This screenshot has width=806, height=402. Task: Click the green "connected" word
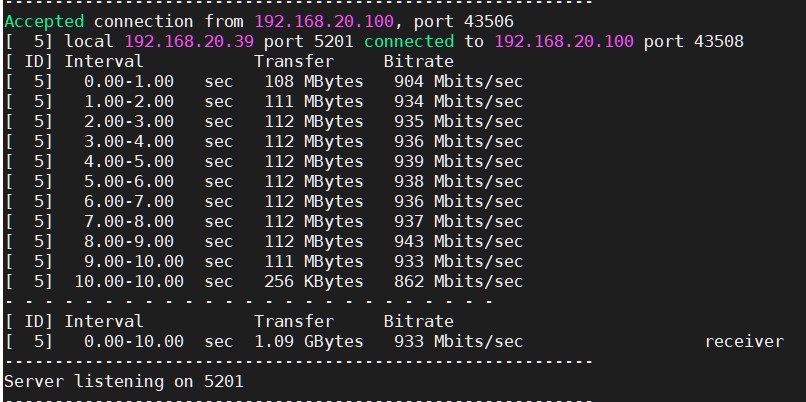coord(408,41)
